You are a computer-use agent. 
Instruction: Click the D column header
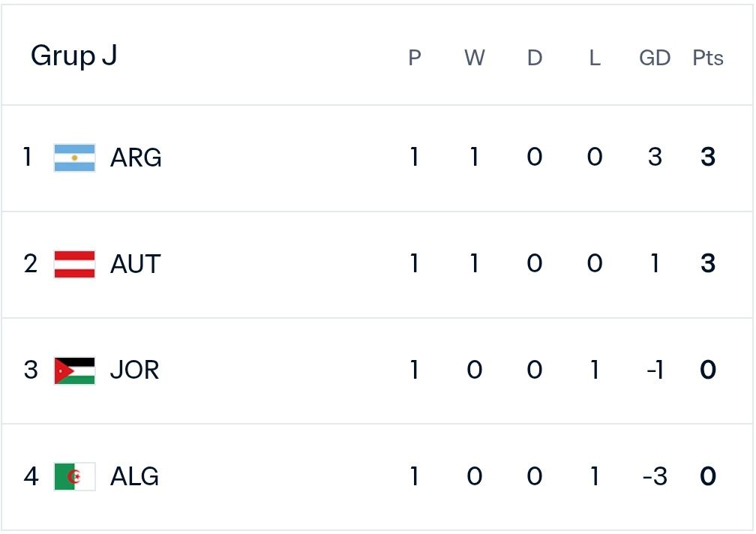coord(535,58)
